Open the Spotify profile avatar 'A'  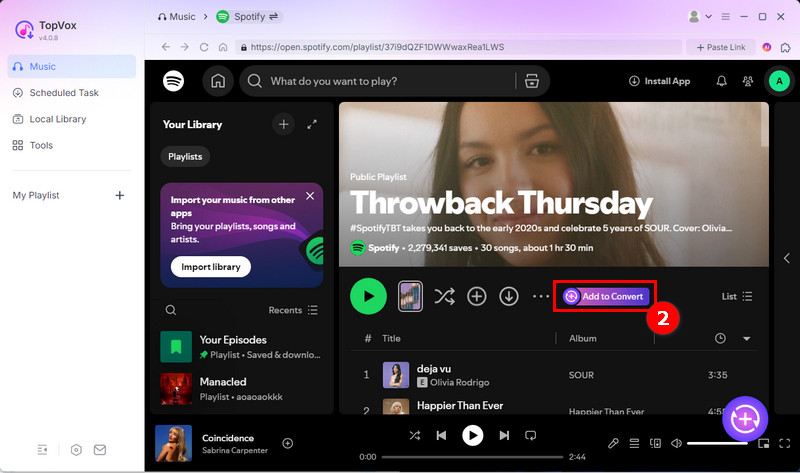click(779, 81)
